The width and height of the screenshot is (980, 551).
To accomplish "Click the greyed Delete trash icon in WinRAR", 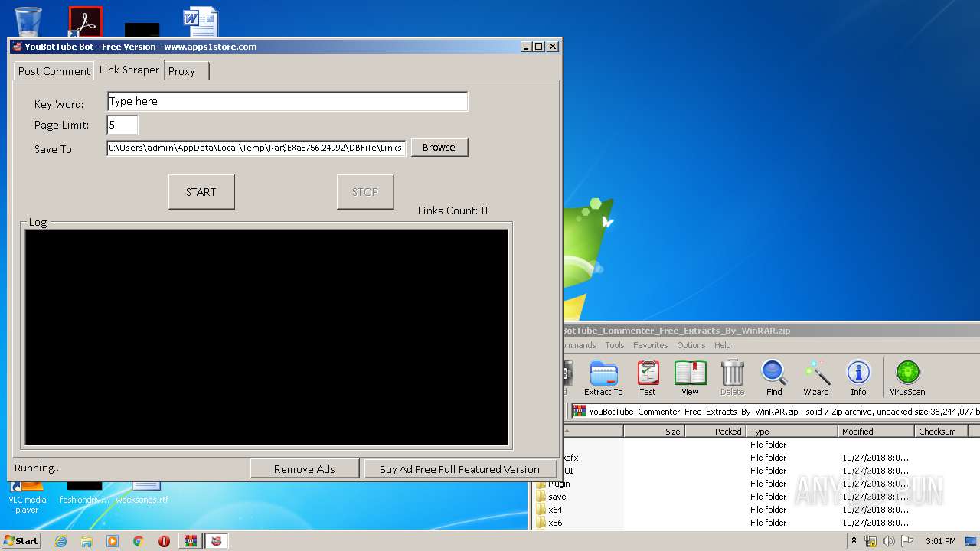I will click(732, 378).
